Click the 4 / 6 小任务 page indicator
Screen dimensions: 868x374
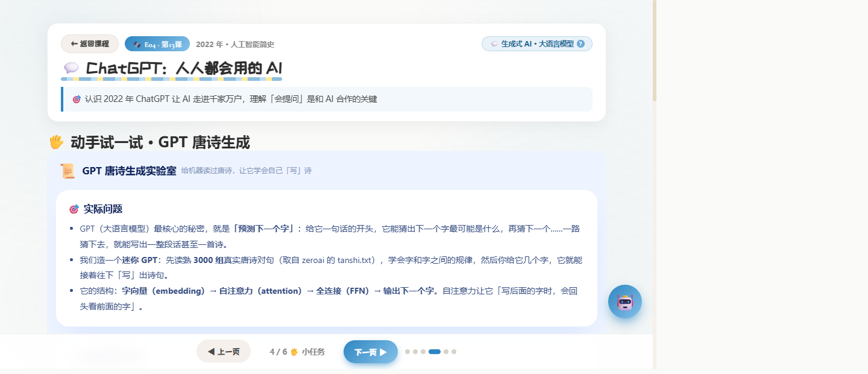coord(297,352)
